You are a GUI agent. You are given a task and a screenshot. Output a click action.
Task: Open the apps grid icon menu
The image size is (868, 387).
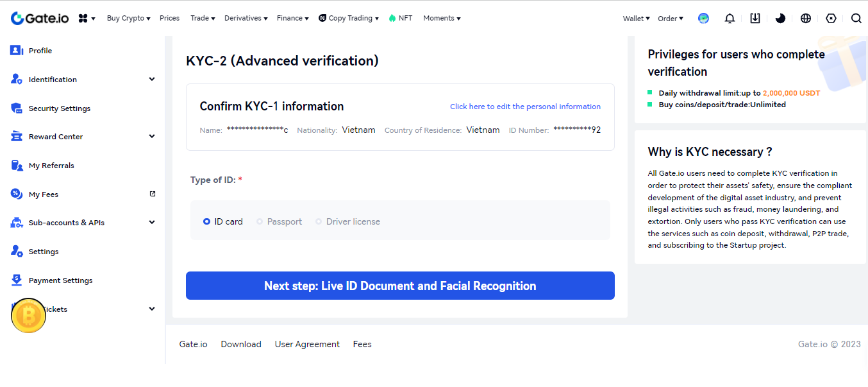click(87, 18)
